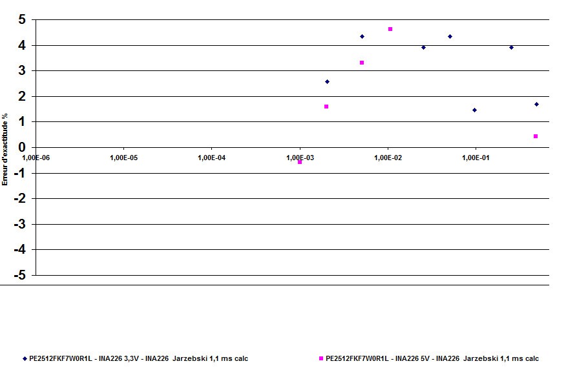Click the y-axis label '2'
Screen dimensions: 588x390
click(x=22, y=96)
